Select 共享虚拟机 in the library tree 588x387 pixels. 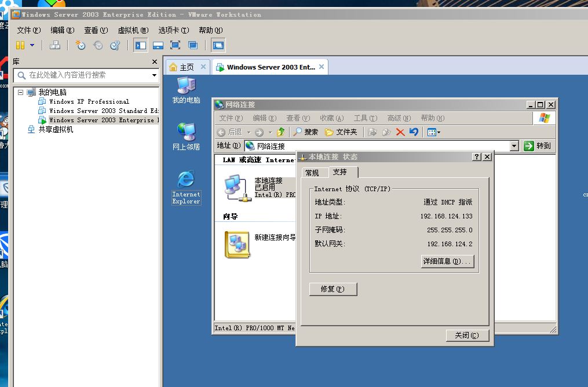[x=56, y=129]
